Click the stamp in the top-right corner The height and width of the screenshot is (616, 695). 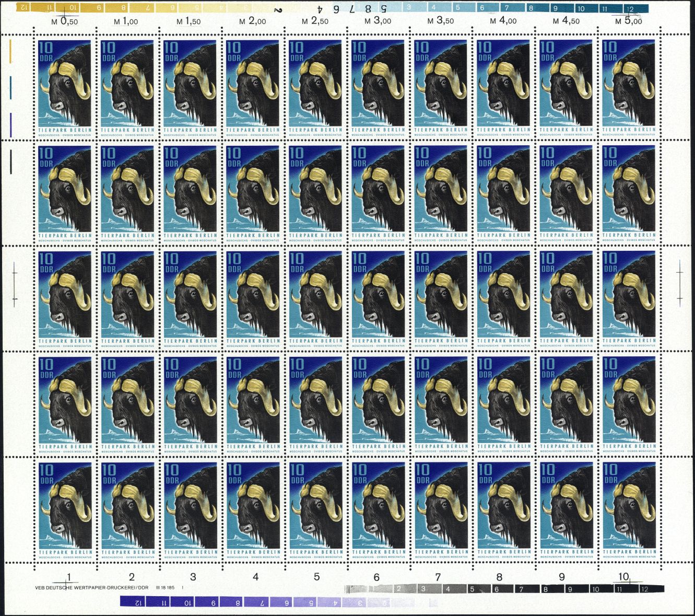(629, 88)
